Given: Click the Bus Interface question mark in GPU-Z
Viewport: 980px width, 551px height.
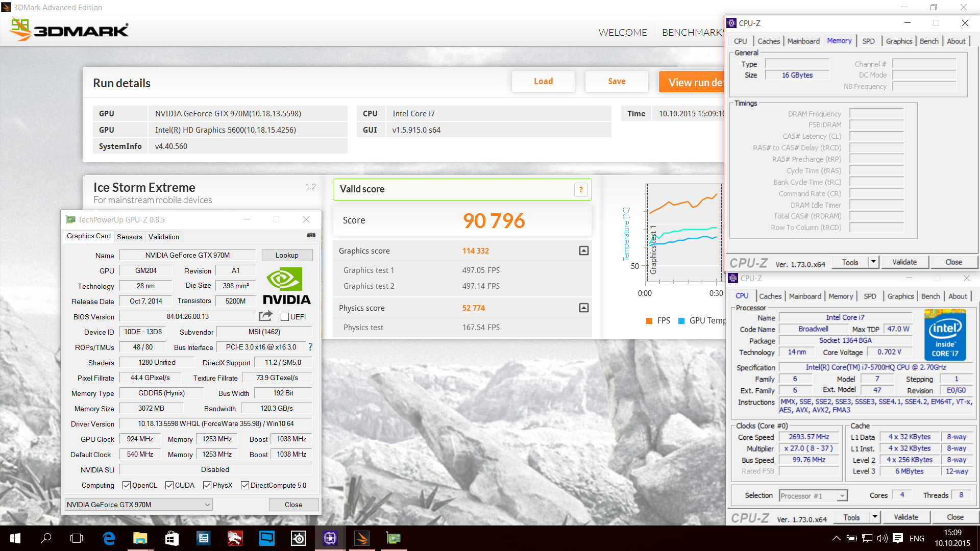Looking at the screenshot, I should coord(310,347).
